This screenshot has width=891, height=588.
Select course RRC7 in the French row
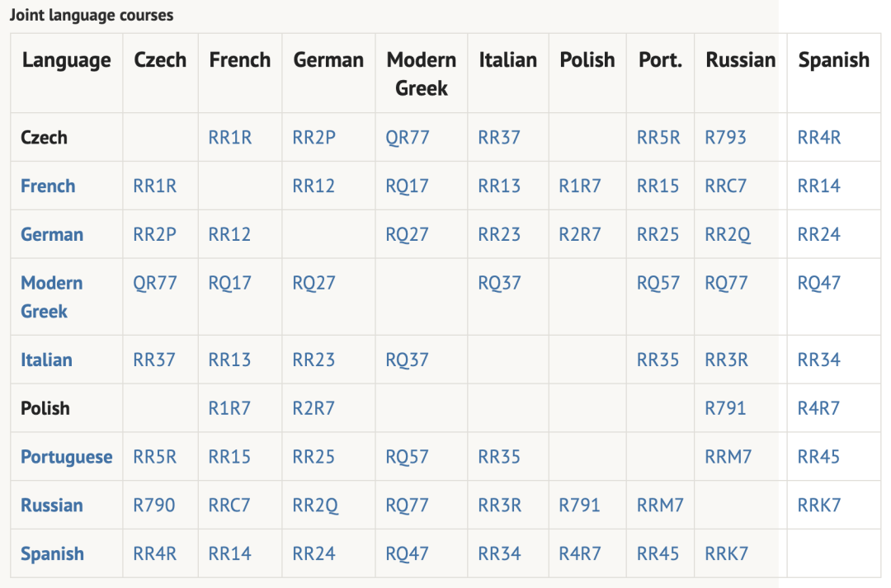point(726,186)
